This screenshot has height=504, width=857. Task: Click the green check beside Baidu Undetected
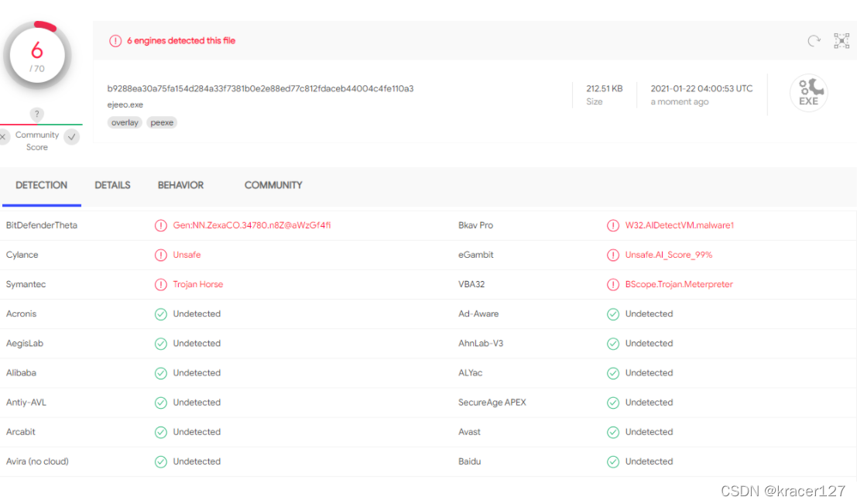[x=614, y=461]
